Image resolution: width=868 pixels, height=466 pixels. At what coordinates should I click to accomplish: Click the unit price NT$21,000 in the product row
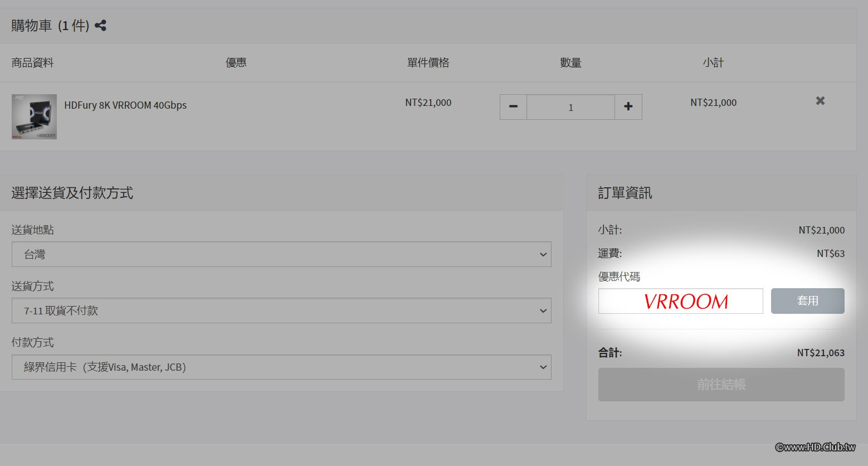click(428, 103)
